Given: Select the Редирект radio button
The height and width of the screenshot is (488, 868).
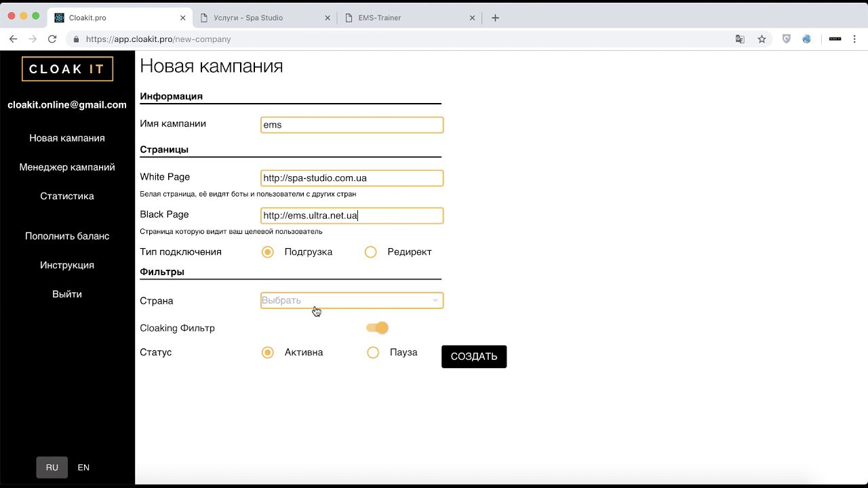Looking at the screenshot, I should click(x=370, y=252).
